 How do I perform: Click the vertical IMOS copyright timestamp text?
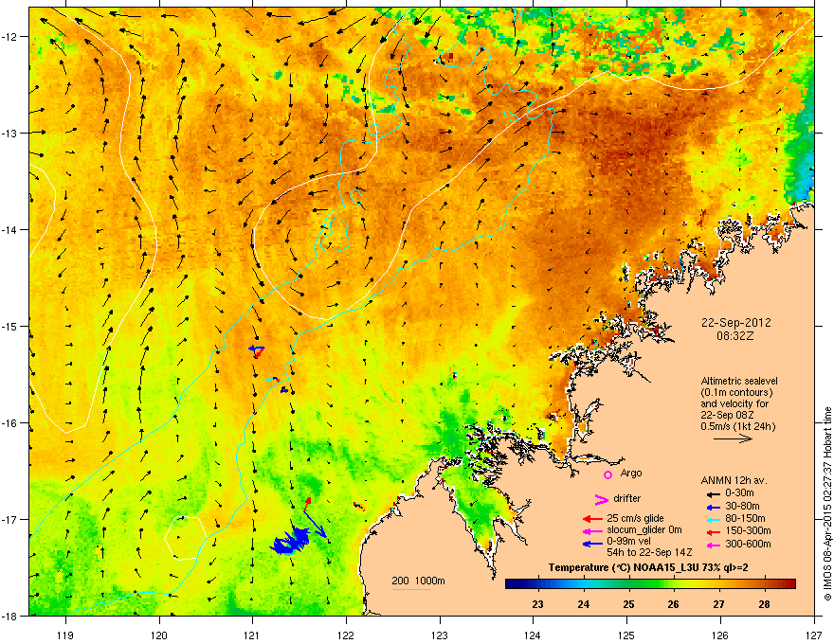click(827, 504)
